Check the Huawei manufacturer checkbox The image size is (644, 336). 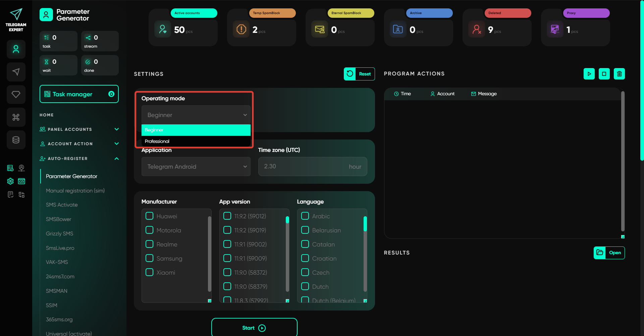pyautogui.click(x=150, y=216)
